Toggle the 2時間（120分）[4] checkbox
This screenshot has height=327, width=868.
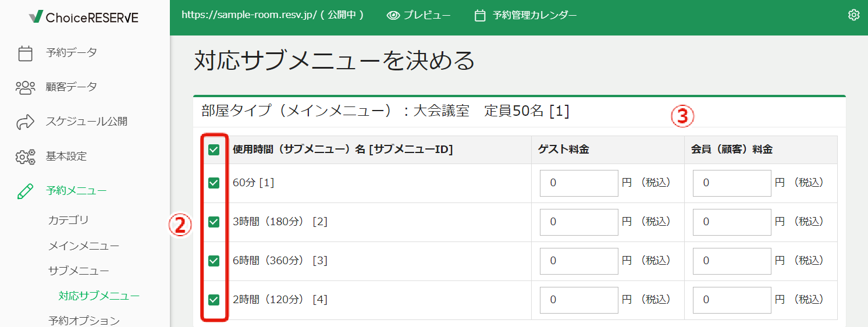(x=214, y=300)
